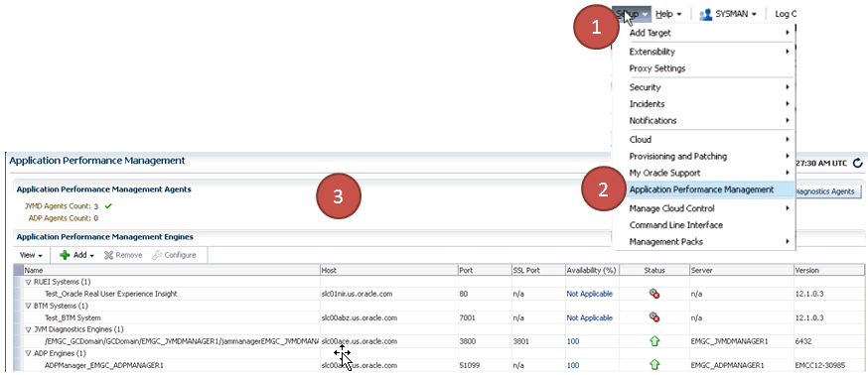This screenshot has height=375, width=868.
Task: Open the Setup menu
Action: point(632,14)
